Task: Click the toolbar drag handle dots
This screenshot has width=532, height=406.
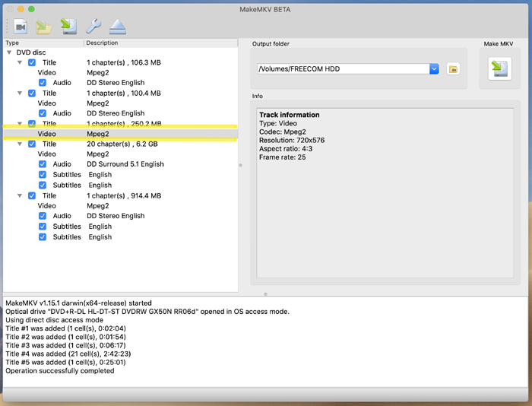Action: 6,27
